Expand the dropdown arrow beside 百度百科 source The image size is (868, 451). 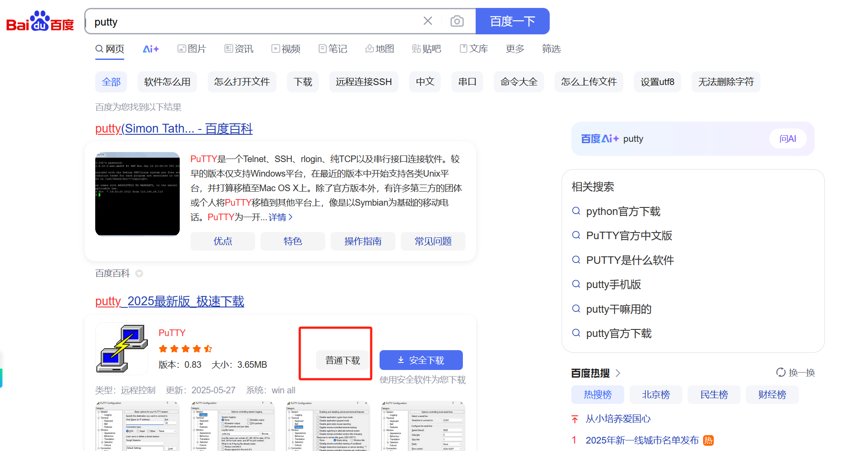click(139, 274)
